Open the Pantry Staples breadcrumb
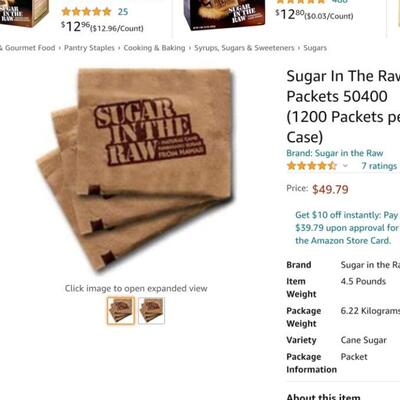The width and height of the screenshot is (400, 400). [x=89, y=48]
